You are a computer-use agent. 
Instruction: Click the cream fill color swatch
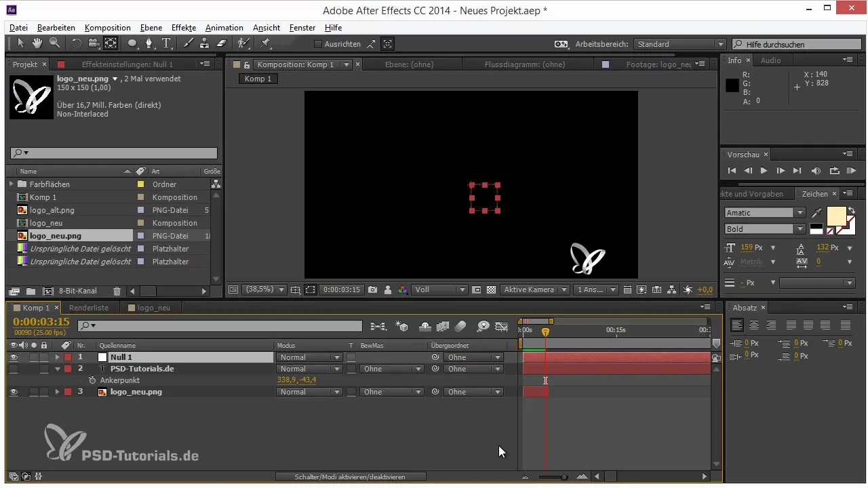[836, 216]
